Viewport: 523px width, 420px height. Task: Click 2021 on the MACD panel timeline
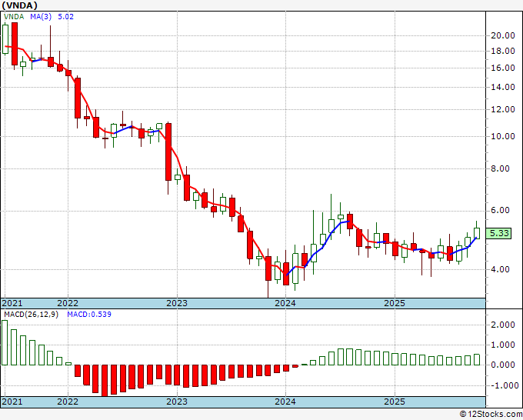13,402
